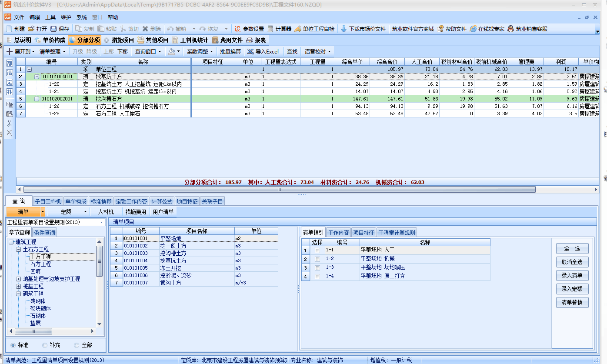Viewport: 607px width, 364px height.
Task: Switch to the 措施项目 tab
Action: coord(118,40)
